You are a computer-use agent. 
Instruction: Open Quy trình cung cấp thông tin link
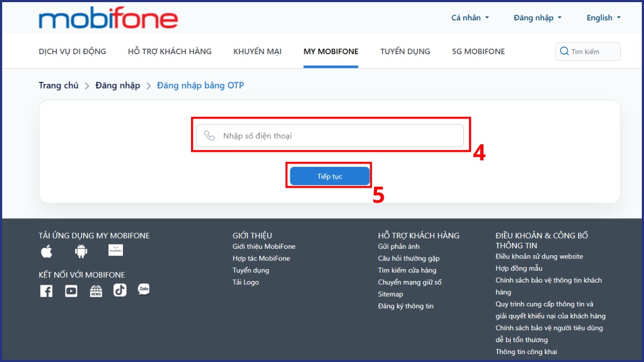(x=551, y=310)
